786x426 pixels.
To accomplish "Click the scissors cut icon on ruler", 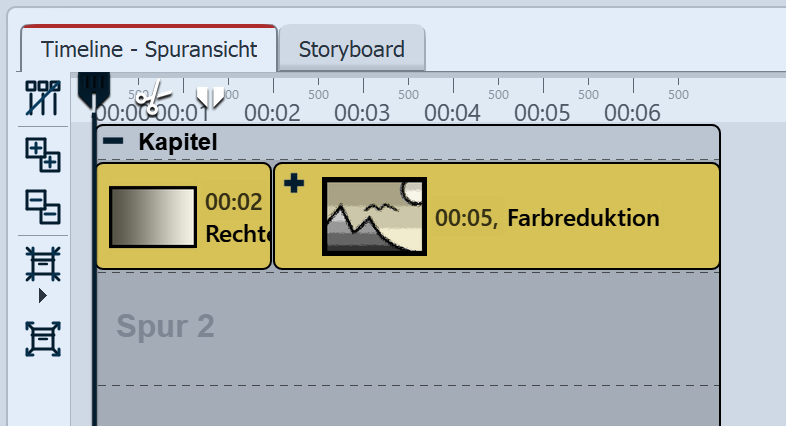I will (x=150, y=98).
